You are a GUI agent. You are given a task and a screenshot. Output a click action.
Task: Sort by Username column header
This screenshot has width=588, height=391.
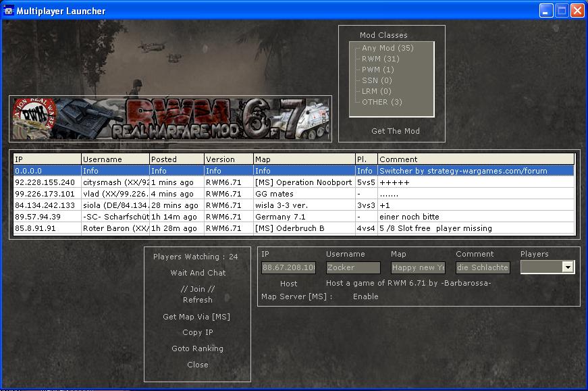115,159
